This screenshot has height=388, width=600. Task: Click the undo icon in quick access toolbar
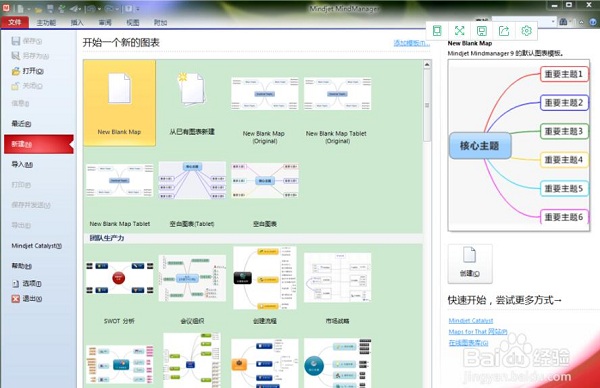90,8
